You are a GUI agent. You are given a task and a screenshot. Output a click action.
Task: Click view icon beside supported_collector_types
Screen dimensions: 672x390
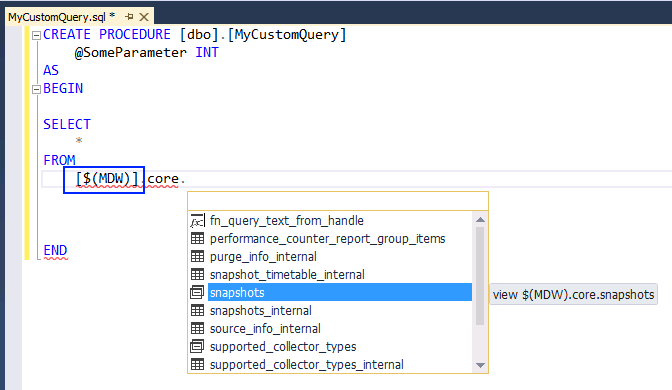[197, 346]
